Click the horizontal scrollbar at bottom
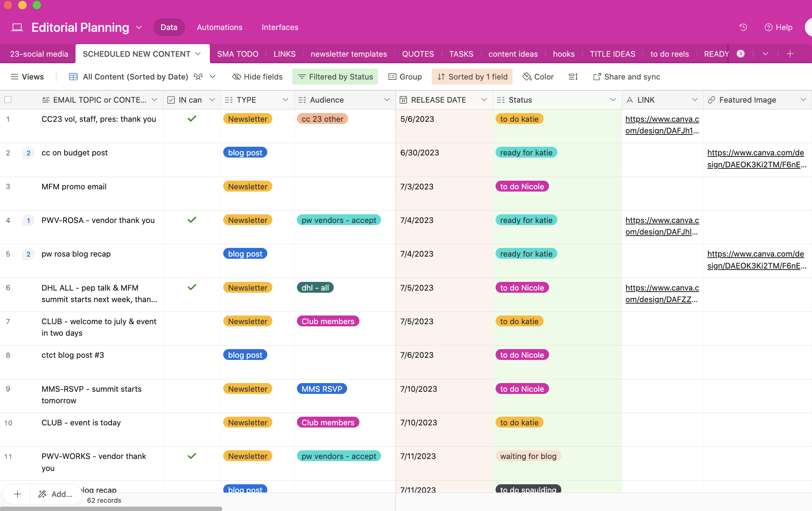The image size is (812, 511). [x=111, y=508]
